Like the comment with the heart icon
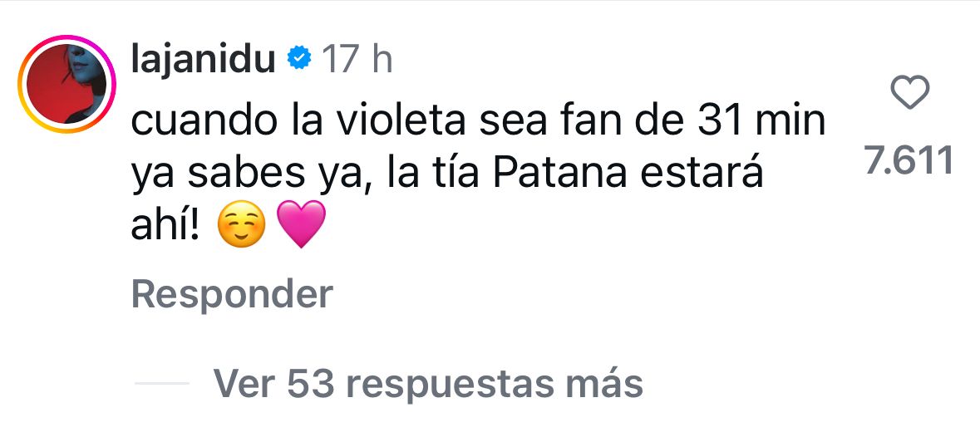 coord(909,93)
